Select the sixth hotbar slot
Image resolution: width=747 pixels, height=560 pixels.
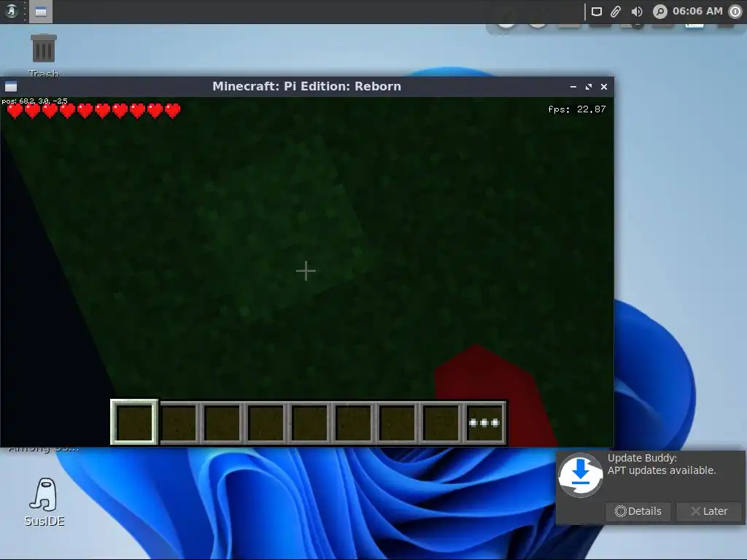tap(354, 422)
